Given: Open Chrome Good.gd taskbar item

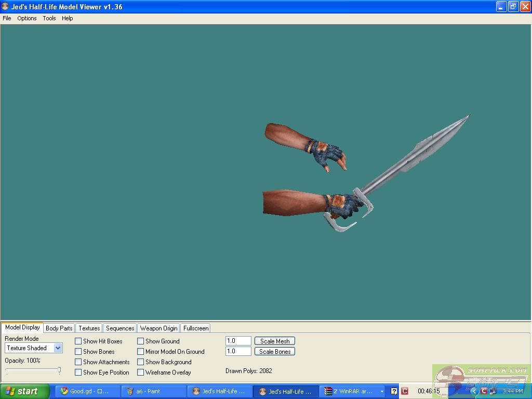Looking at the screenshot, I should 87,391.
